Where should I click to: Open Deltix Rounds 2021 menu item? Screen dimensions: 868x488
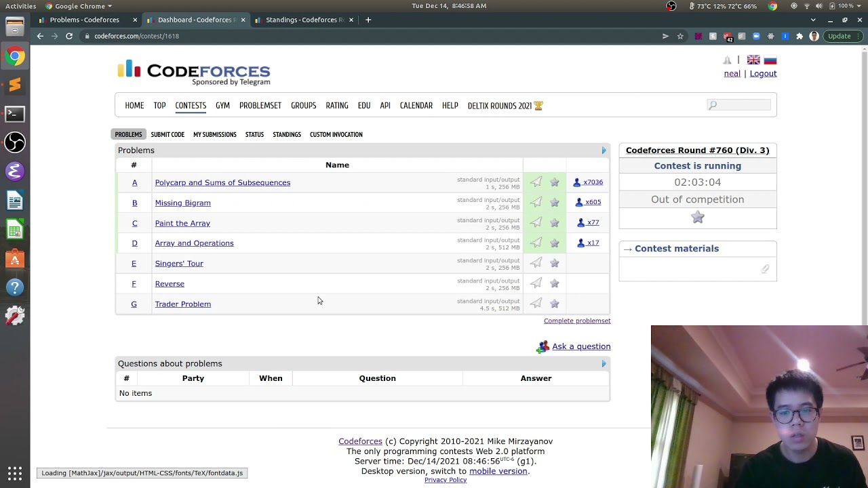click(505, 106)
